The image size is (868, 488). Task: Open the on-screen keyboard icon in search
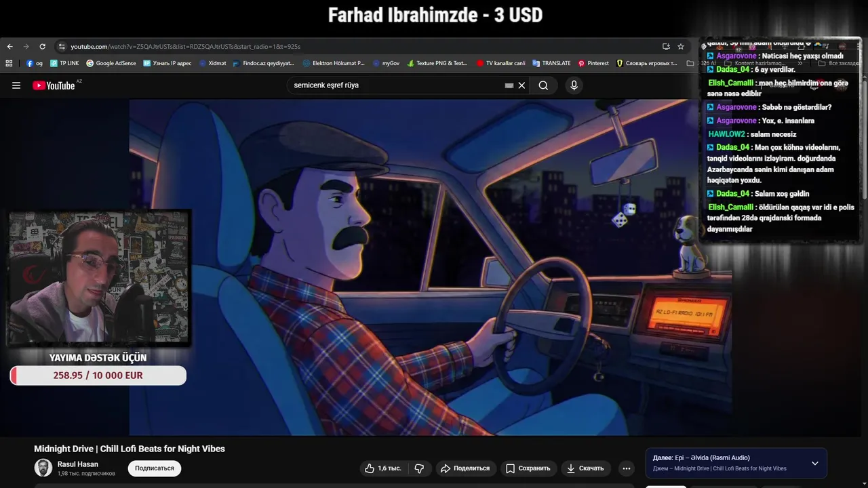coord(509,85)
